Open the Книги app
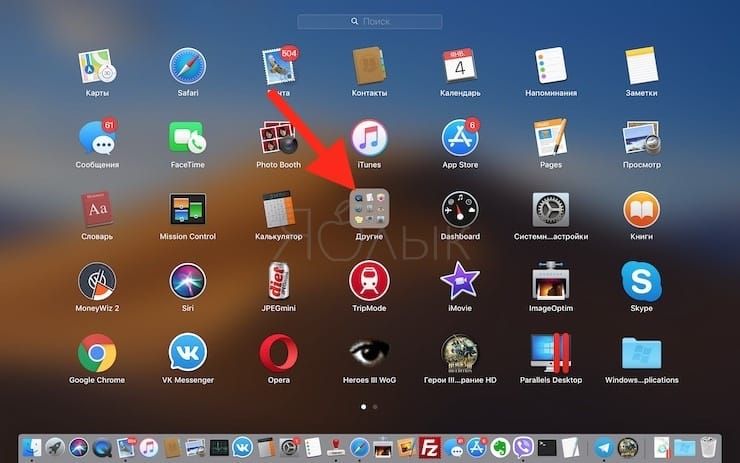Screen dimensions: 740x463 point(641,210)
